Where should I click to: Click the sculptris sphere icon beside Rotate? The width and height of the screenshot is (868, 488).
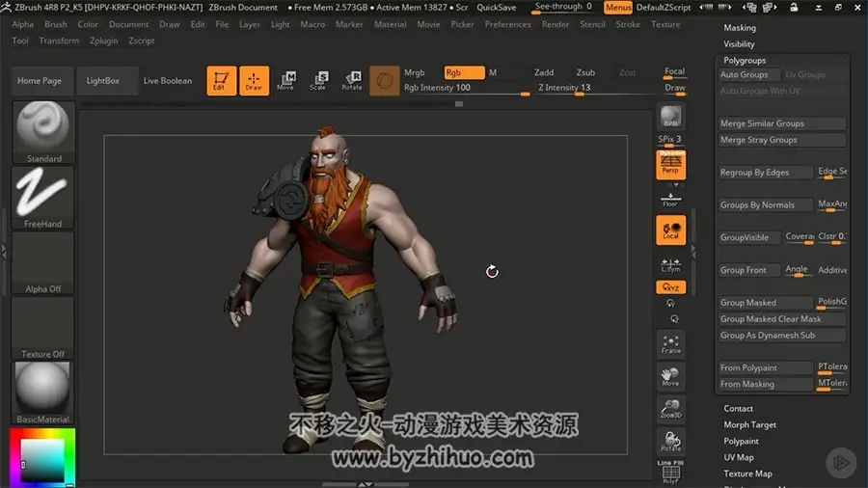pos(384,81)
